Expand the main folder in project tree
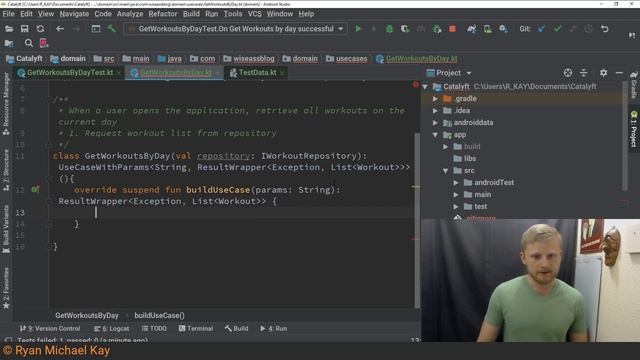The height and width of the screenshot is (360, 640). tap(456, 195)
